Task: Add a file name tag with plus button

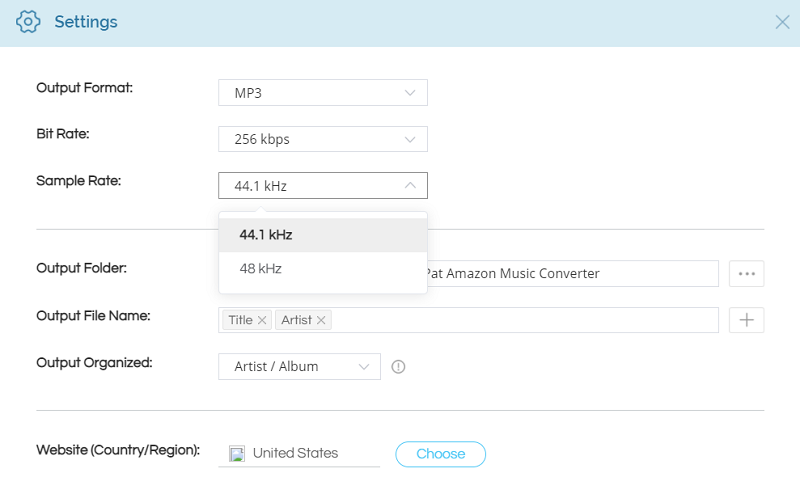Action: pos(746,320)
